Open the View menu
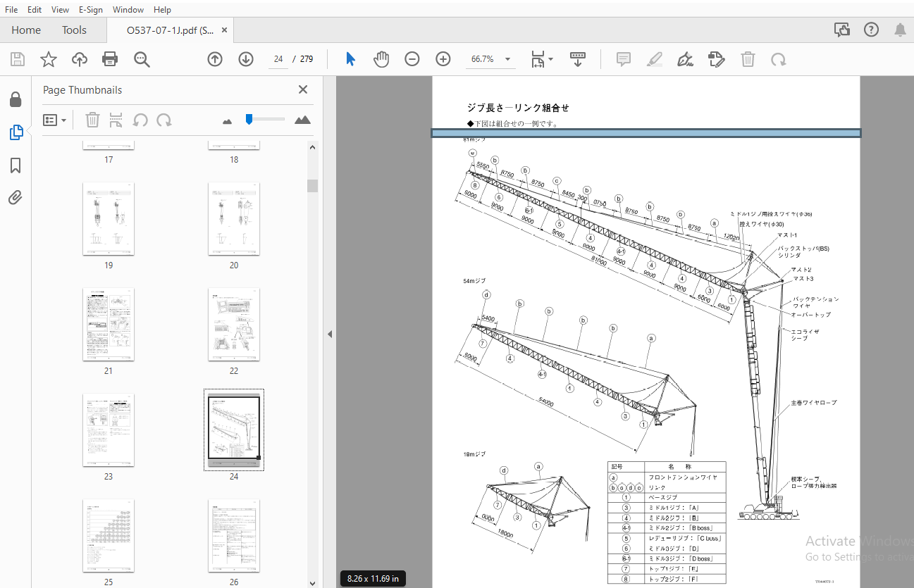Viewport: 914px width, 588px height. point(61,9)
